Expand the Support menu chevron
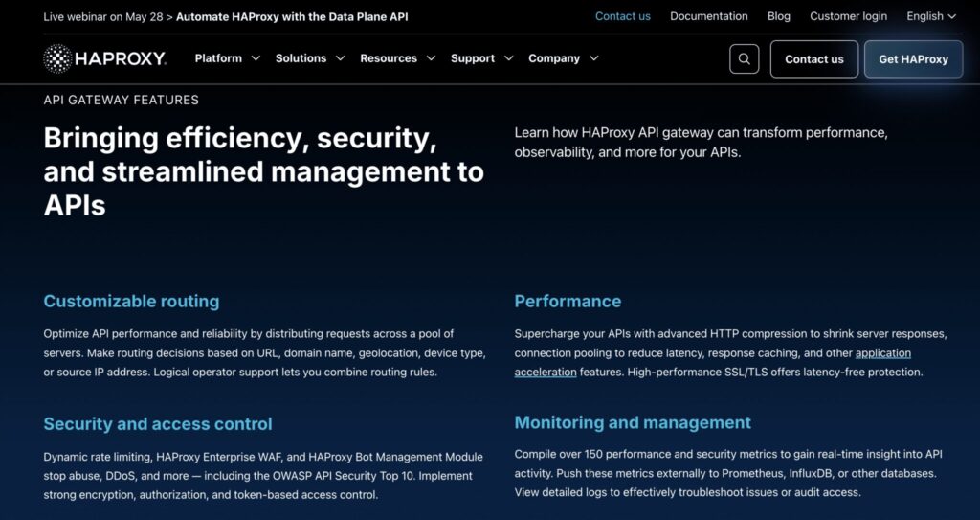980x520 pixels. coord(509,58)
